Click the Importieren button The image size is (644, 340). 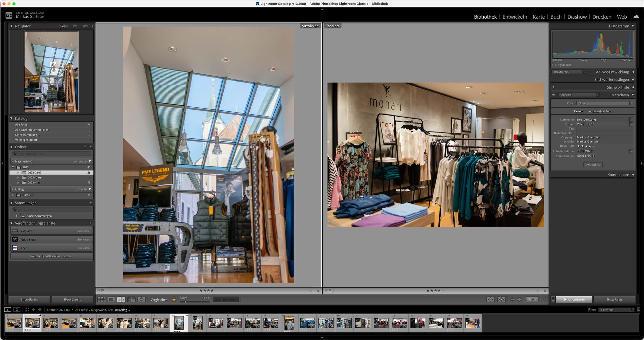pos(29,299)
